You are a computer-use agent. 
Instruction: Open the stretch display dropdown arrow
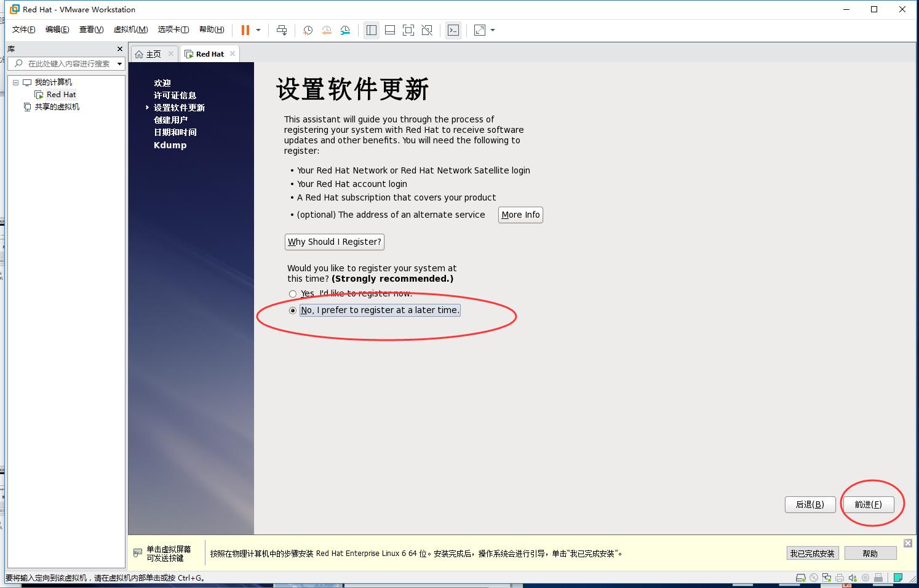[493, 30]
